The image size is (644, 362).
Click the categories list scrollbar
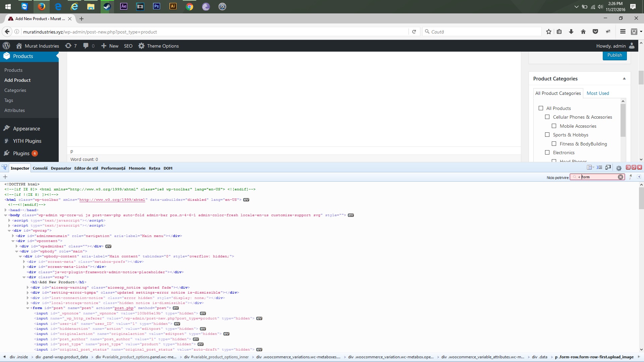point(623,121)
